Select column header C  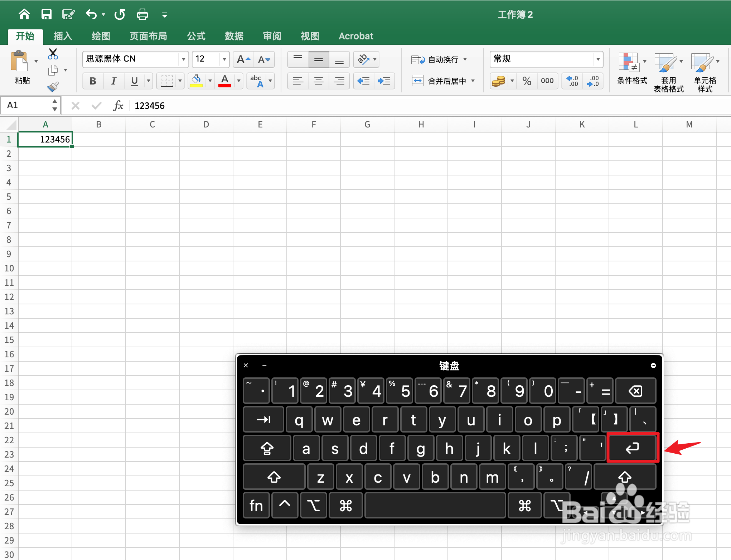153,125
